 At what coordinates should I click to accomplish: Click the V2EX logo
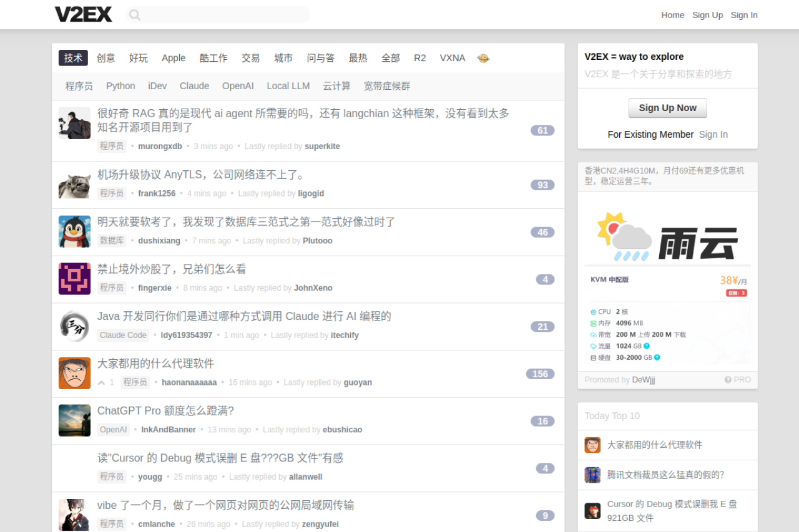pos(84,14)
